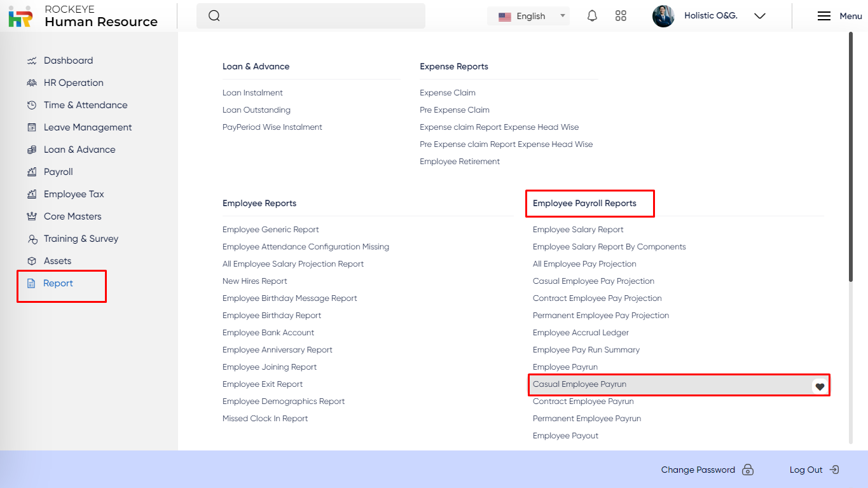Click the Rockeye HR logo icon
Image resolution: width=868 pixels, height=488 pixels.
coord(20,16)
